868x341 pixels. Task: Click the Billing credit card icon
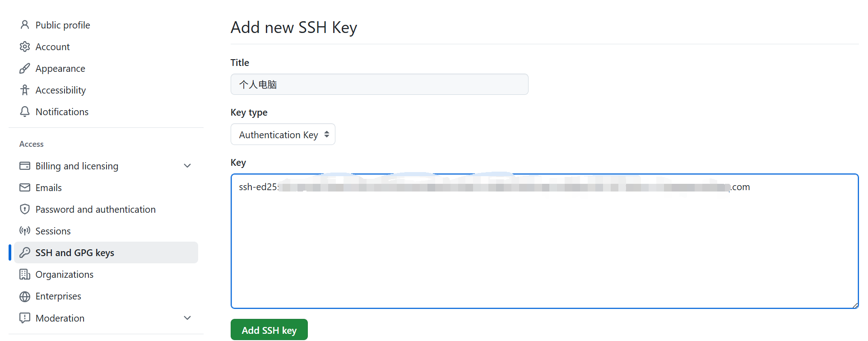25,166
